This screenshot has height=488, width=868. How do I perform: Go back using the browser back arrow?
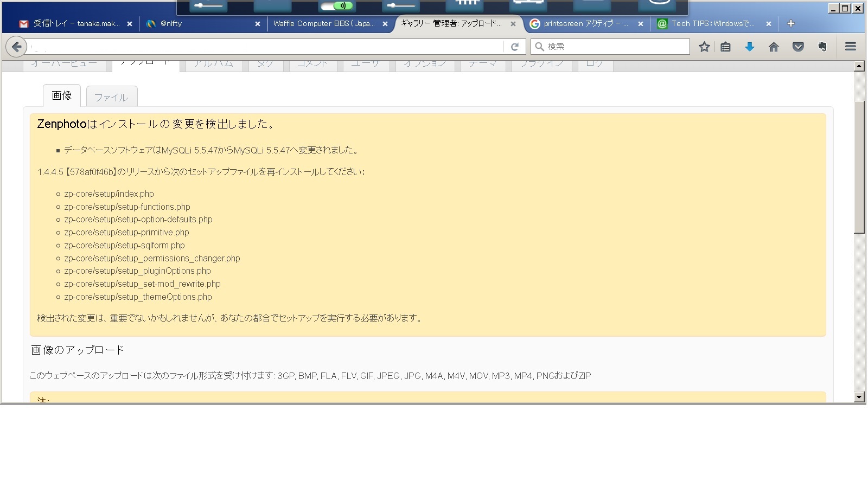(x=16, y=47)
